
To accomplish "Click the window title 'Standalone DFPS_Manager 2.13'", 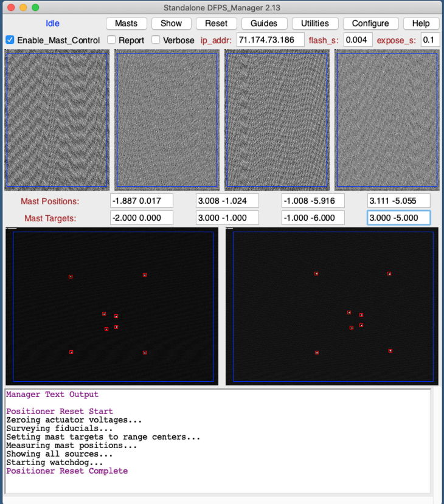I will (222, 7).
